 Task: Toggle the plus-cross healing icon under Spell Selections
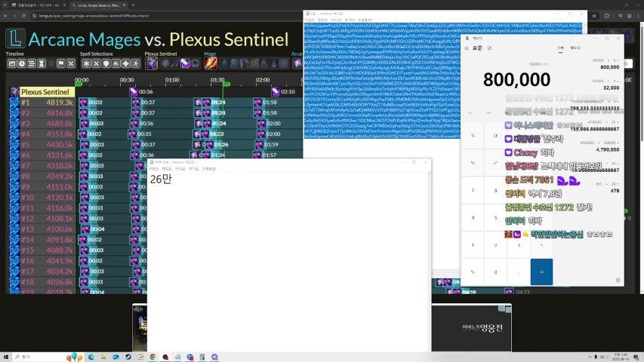coord(125,63)
